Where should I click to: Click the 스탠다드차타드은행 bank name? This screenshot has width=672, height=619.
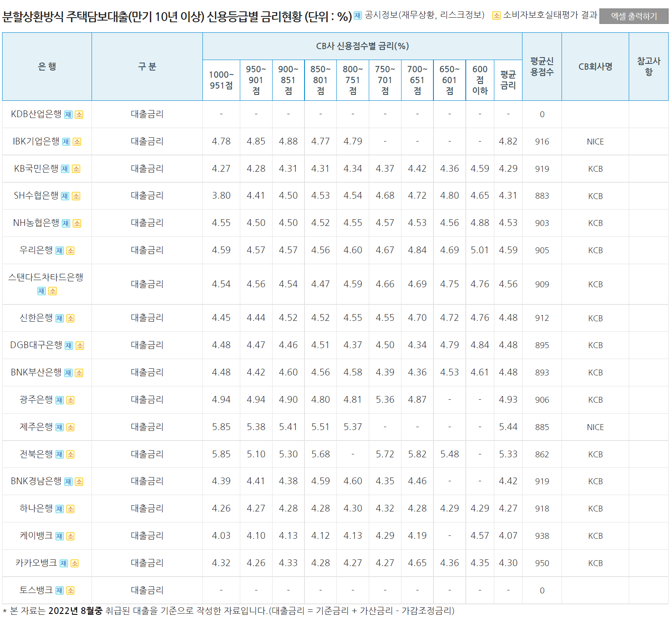pos(46,277)
